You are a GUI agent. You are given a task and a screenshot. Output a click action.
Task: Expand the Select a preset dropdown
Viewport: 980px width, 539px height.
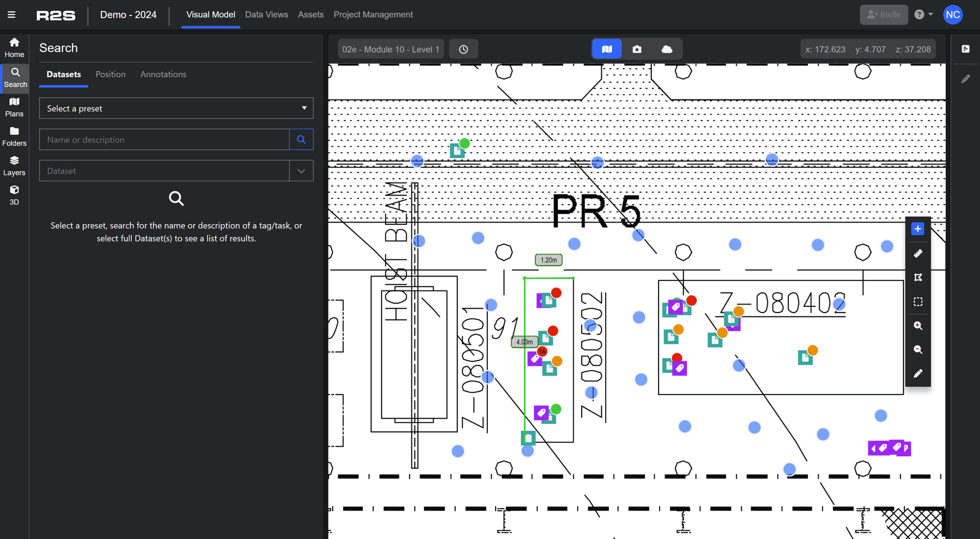click(176, 108)
